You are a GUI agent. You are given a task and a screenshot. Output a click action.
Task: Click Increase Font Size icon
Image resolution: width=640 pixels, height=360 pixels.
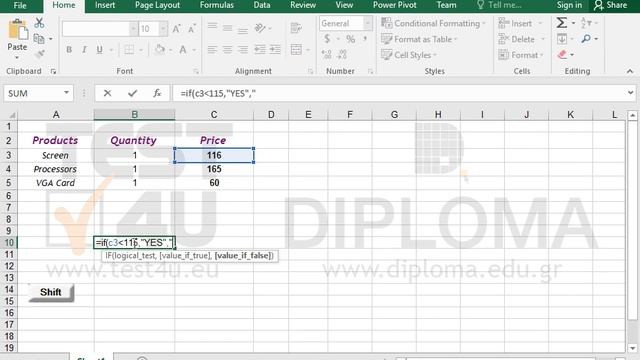[x=176, y=29]
